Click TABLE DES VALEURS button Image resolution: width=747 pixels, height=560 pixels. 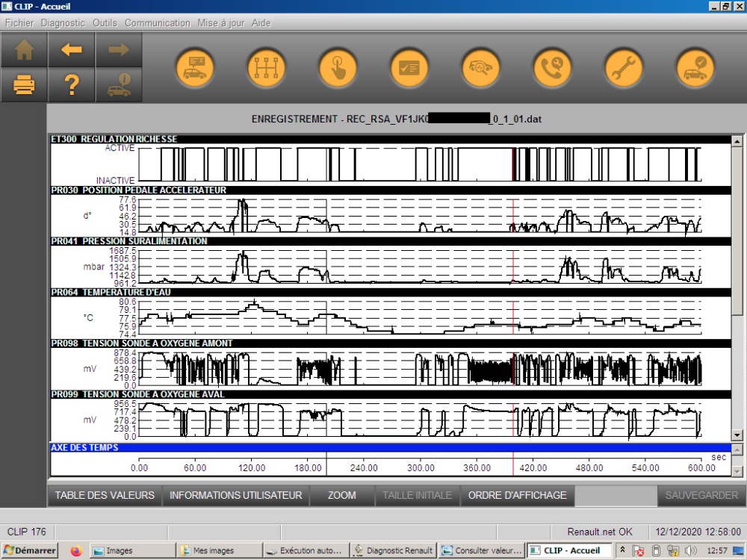(x=105, y=495)
